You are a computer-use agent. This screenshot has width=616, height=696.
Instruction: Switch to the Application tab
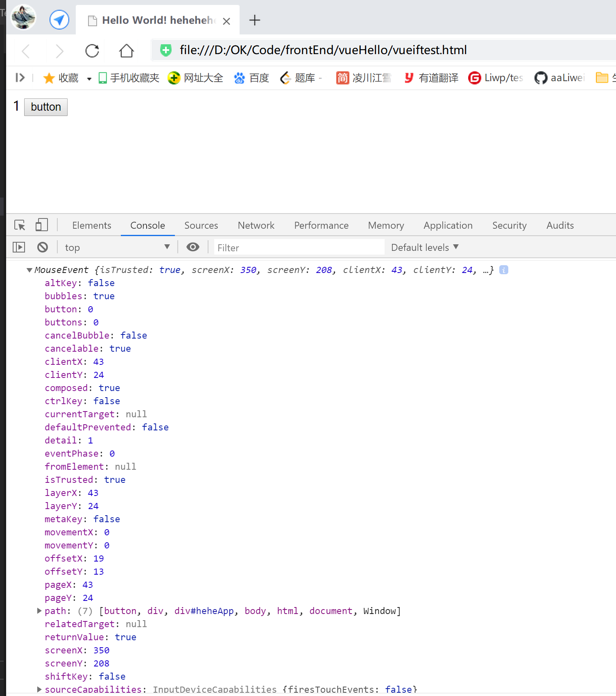tap(448, 225)
